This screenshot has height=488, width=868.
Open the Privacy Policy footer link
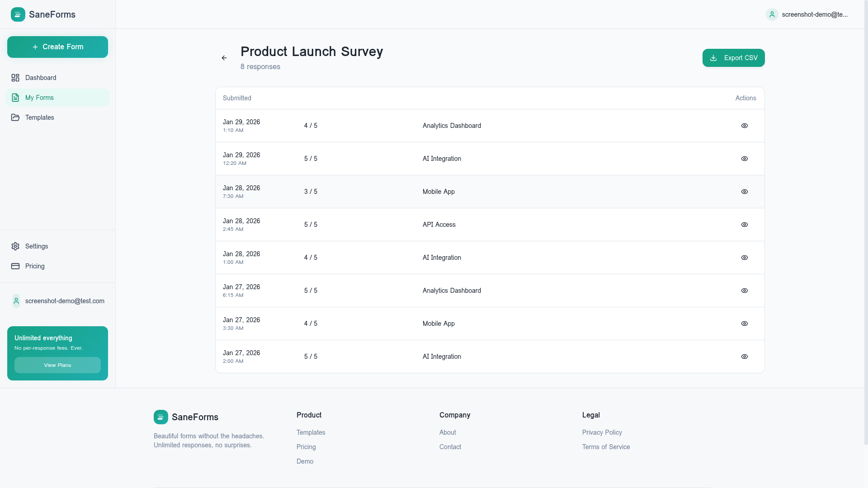coord(602,432)
